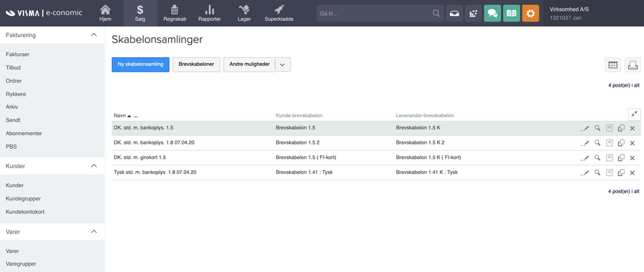Edit DK. std. m. bankoplys. 1.8 07.04.20 with pencil
Screen dimensions: 644x272
click(x=585, y=143)
